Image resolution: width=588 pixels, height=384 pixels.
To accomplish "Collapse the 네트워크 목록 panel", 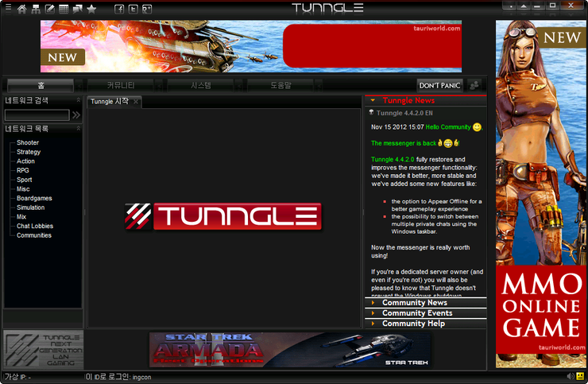I will (x=79, y=128).
